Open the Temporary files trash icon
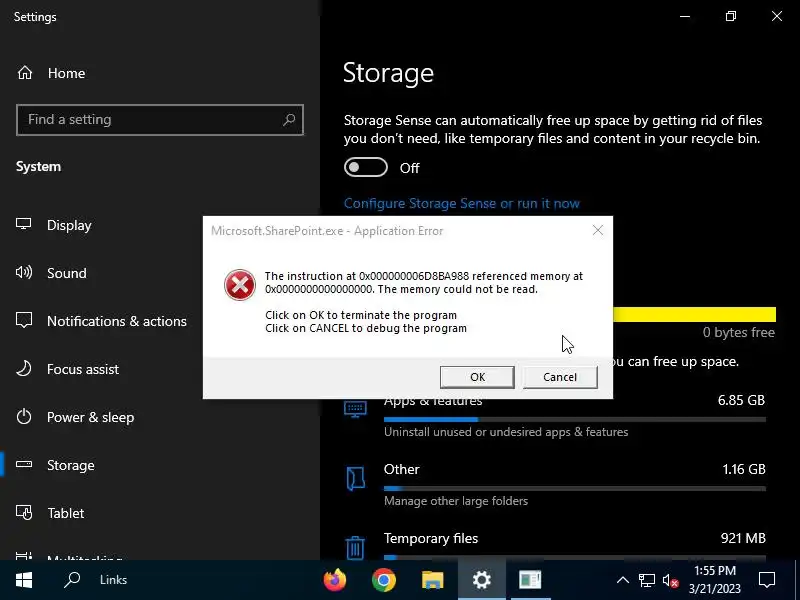 (x=355, y=547)
